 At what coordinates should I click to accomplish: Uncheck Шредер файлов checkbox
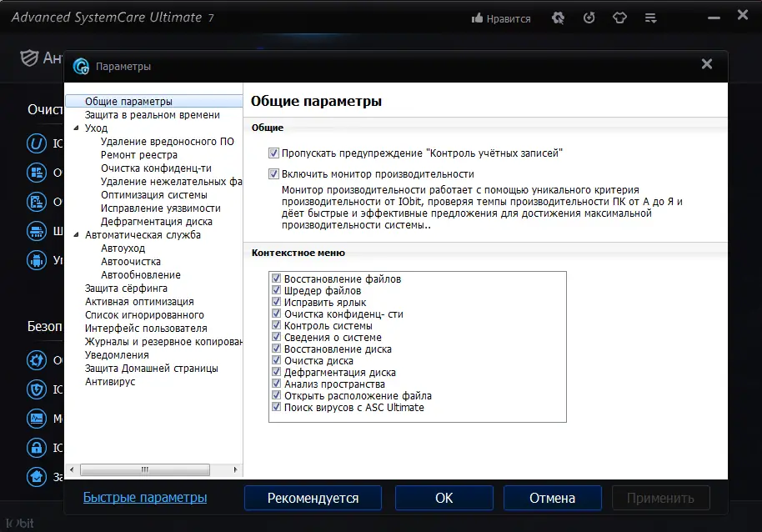276,290
